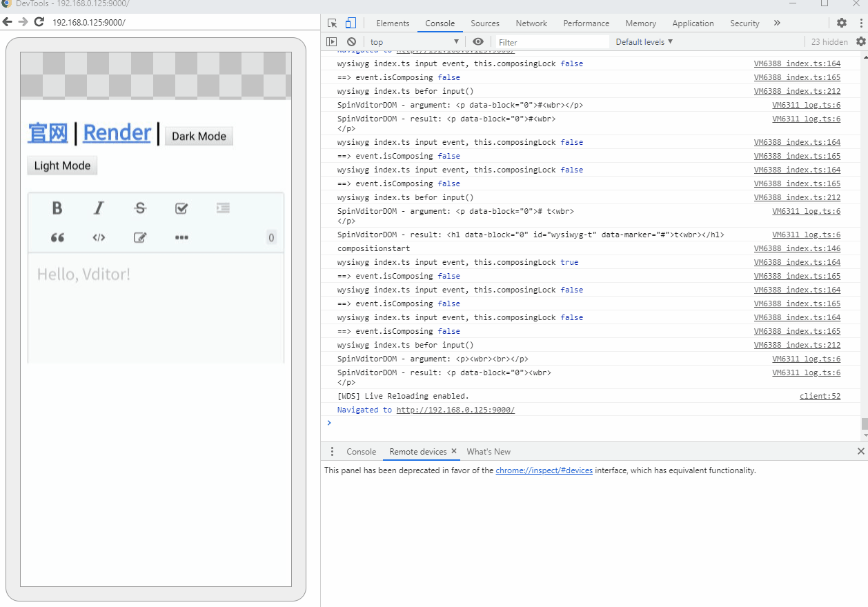Insert task list checkbox icon
The image size is (868, 607).
(x=181, y=208)
